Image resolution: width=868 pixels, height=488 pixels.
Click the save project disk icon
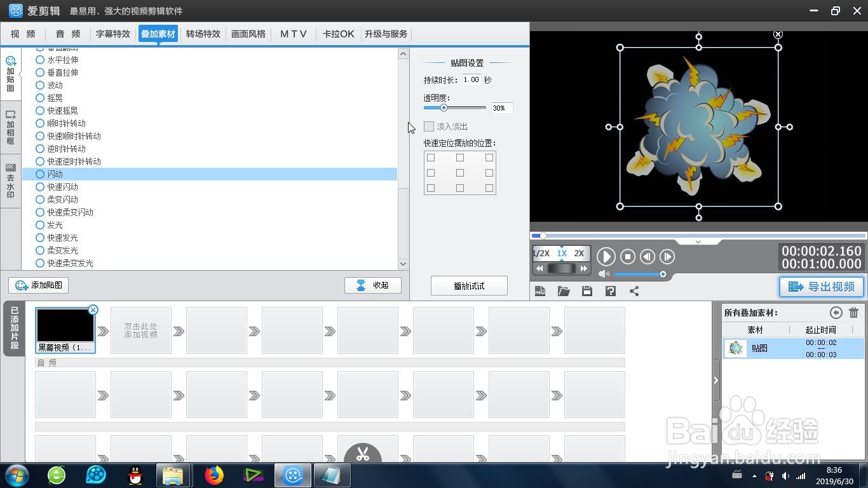pos(587,291)
